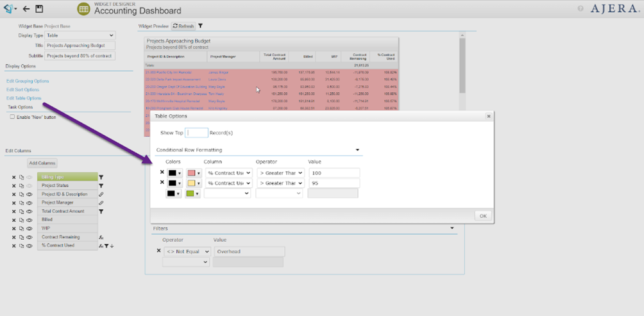Remove the Billing Type column with X

[x=13, y=178]
